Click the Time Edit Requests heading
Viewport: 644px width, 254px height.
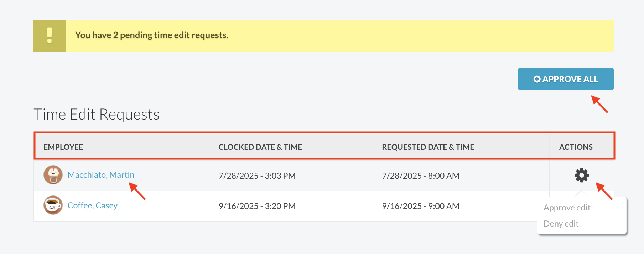[x=96, y=115]
